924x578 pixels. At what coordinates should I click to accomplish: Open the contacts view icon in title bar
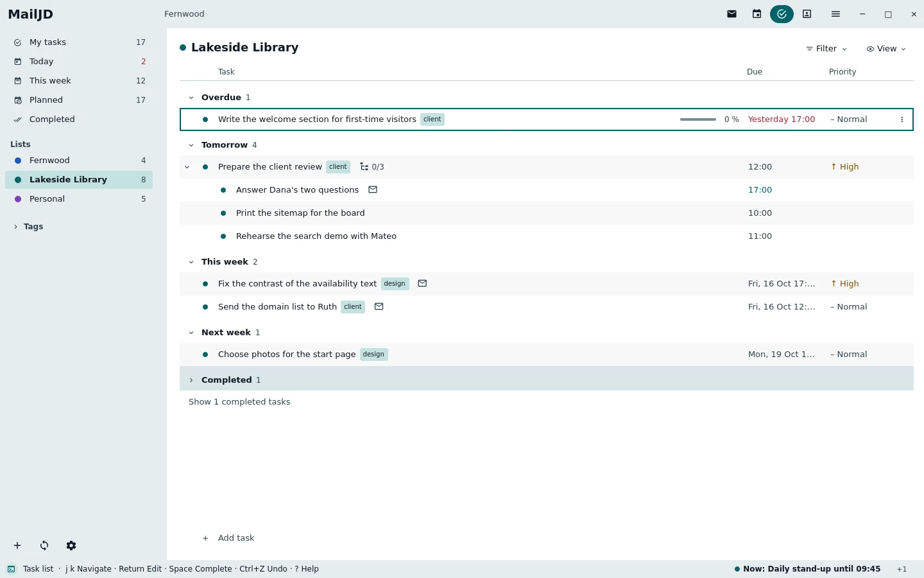pos(807,14)
